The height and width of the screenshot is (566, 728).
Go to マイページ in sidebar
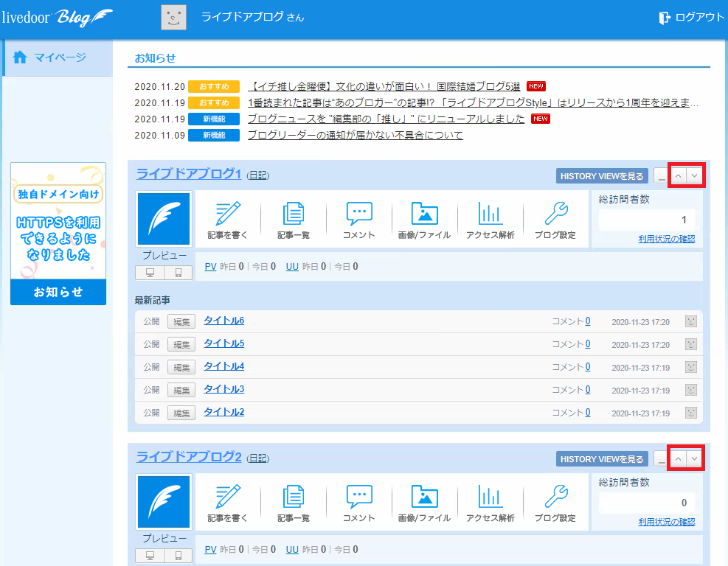click(58, 57)
